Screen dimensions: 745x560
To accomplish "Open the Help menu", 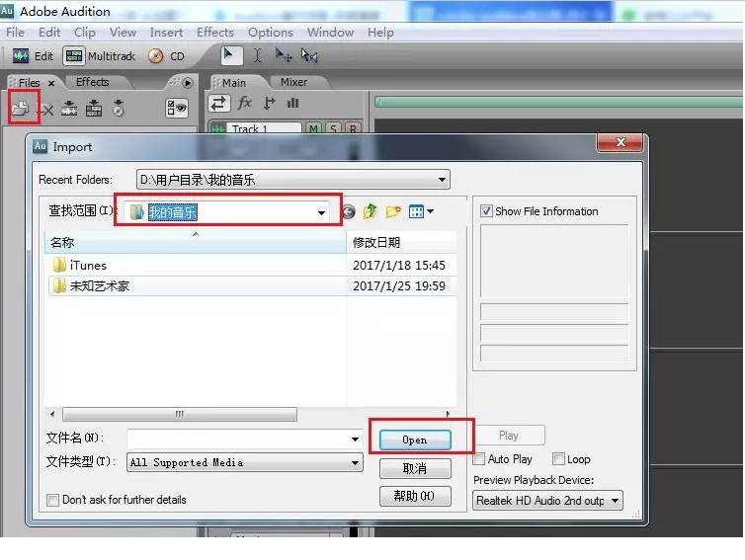I will click(x=380, y=33).
